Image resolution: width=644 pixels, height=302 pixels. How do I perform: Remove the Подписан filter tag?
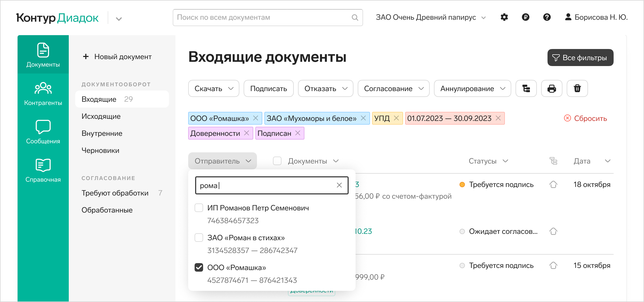[298, 133]
